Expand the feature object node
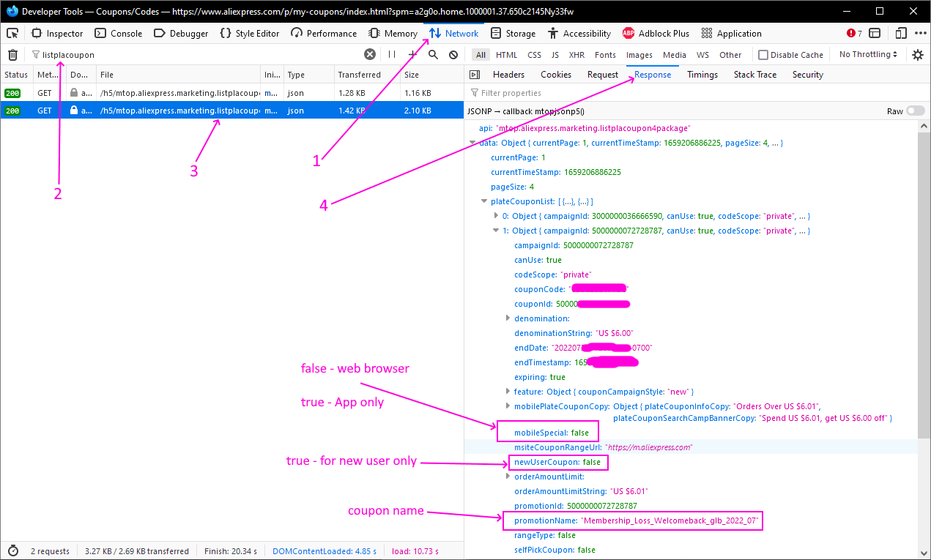The width and height of the screenshot is (931, 560). point(508,392)
